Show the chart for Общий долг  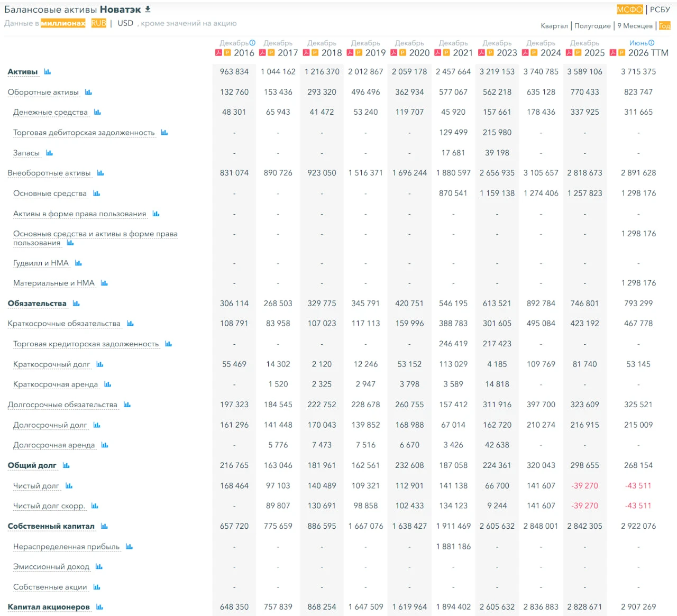[66, 465]
